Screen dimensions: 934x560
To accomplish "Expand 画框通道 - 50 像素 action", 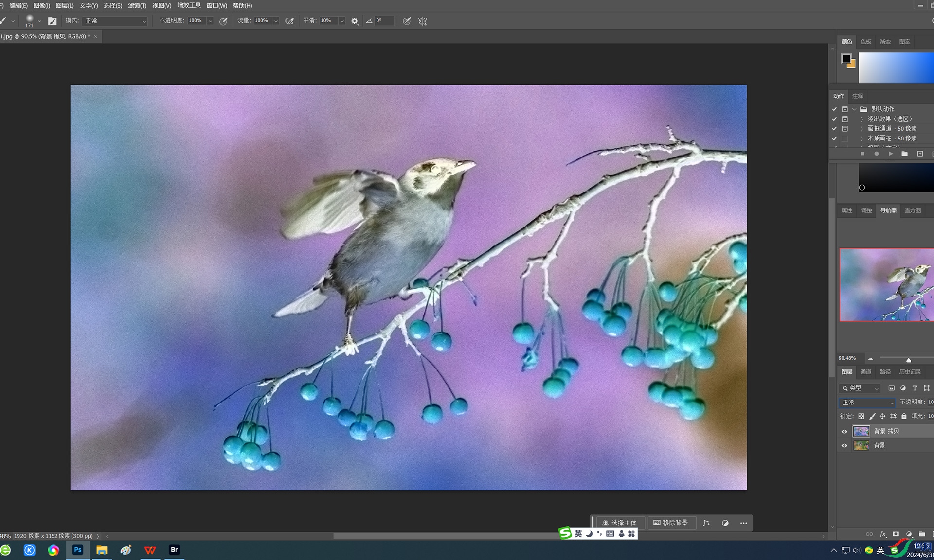I will tap(862, 129).
